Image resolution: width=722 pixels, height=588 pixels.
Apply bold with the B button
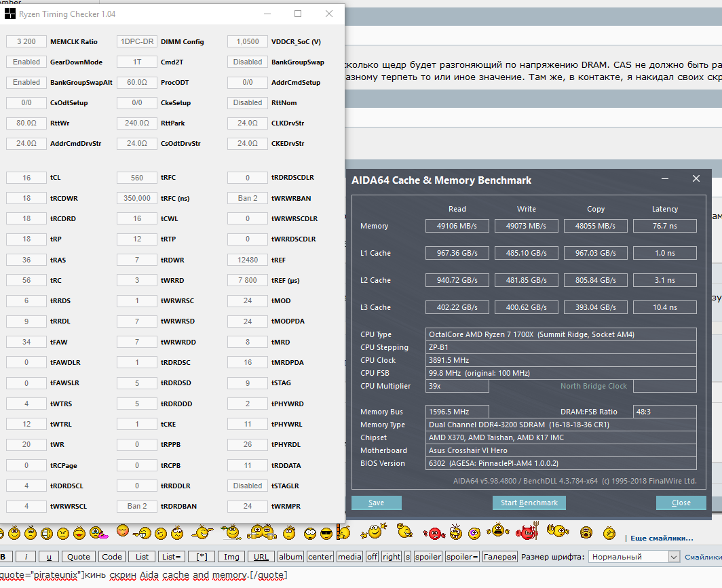point(5,557)
